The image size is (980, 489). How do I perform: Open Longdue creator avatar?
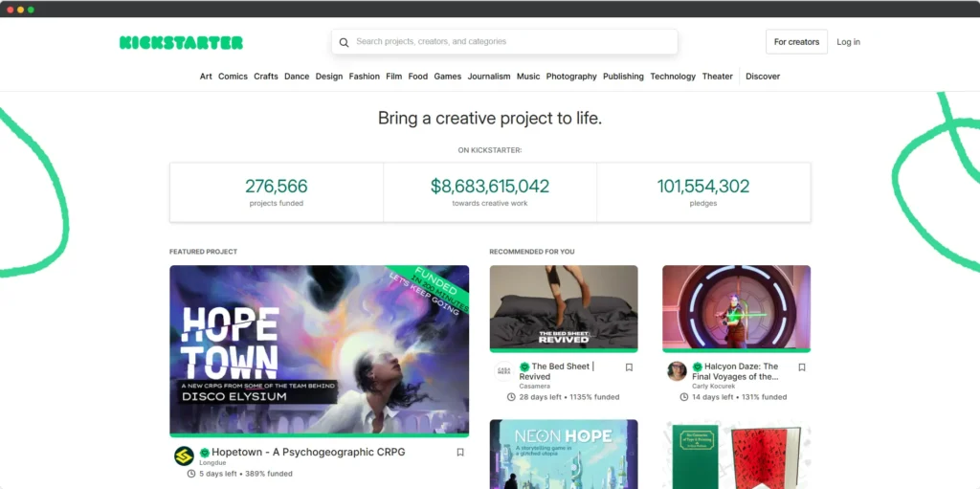tap(184, 456)
